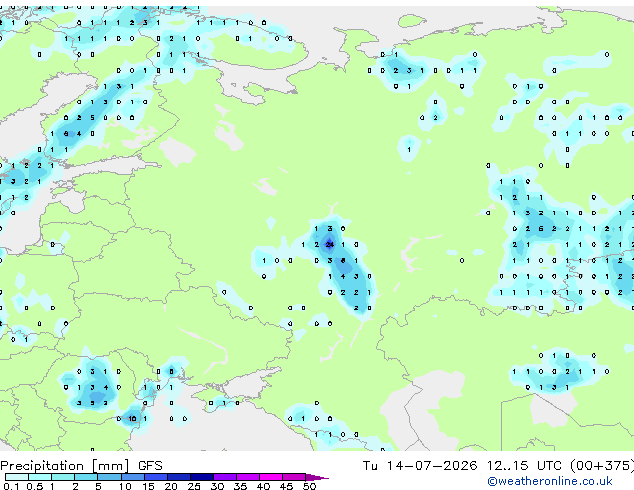Click the legend label '45'
Image resolution: width=634 pixels, height=490 pixels.
point(286,486)
